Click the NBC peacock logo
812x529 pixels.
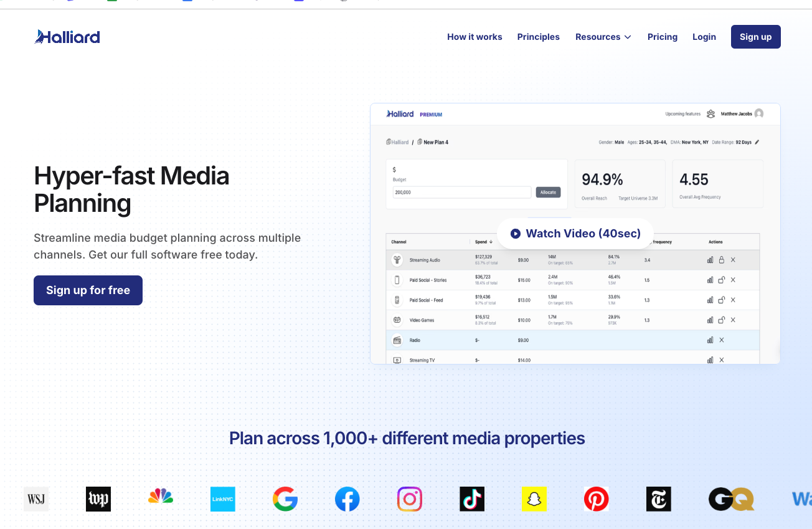pyautogui.click(x=161, y=497)
